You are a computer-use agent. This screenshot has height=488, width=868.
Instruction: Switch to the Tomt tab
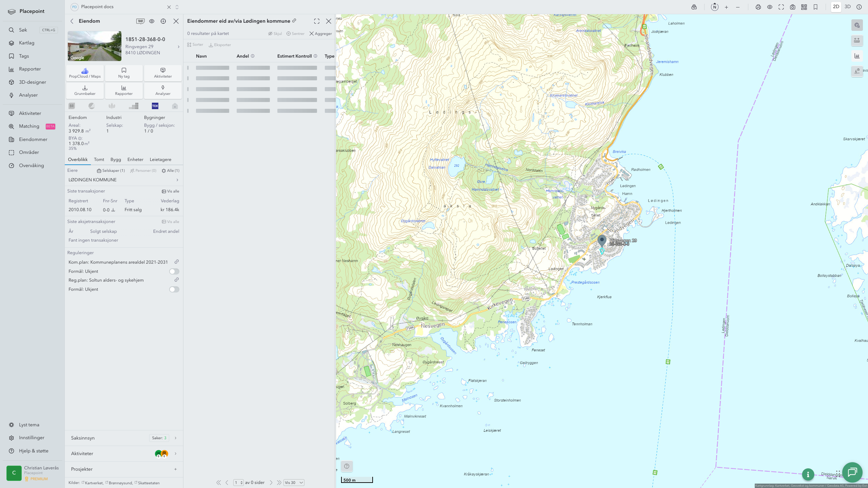click(99, 160)
